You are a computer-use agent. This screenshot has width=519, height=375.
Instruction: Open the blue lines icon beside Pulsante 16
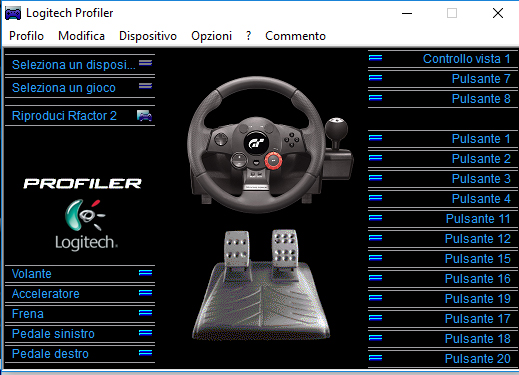tap(375, 278)
